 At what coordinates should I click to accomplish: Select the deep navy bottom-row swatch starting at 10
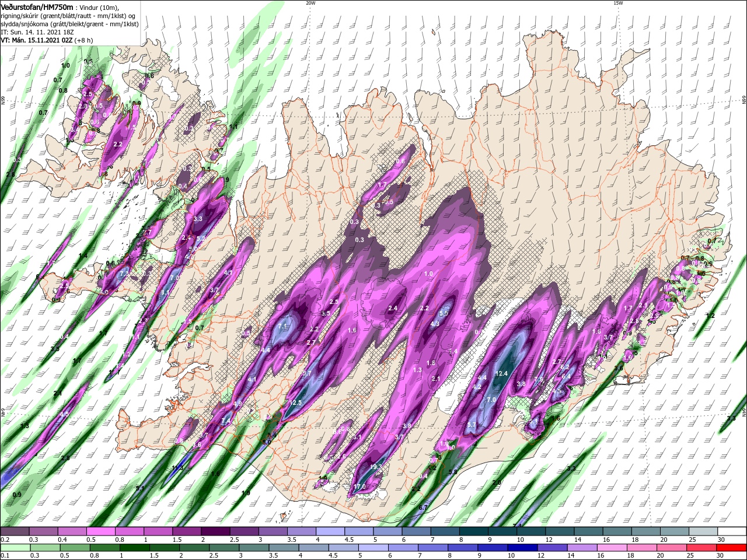(x=523, y=548)
